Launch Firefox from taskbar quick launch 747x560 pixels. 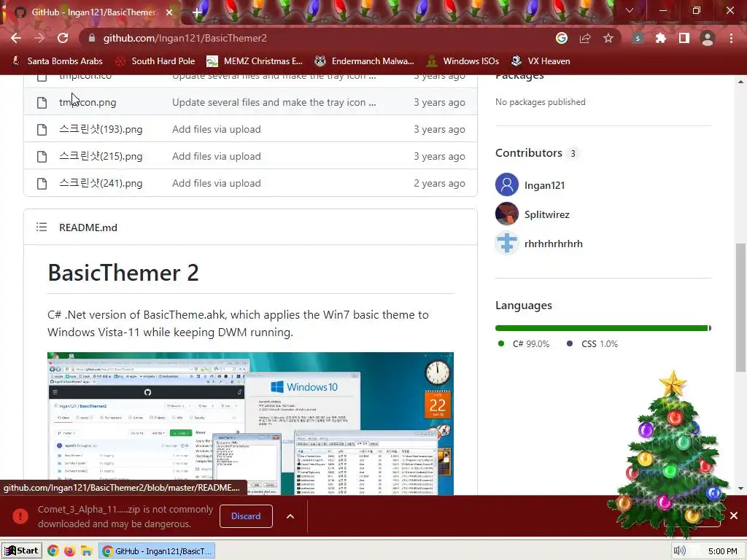click(69, 551)
